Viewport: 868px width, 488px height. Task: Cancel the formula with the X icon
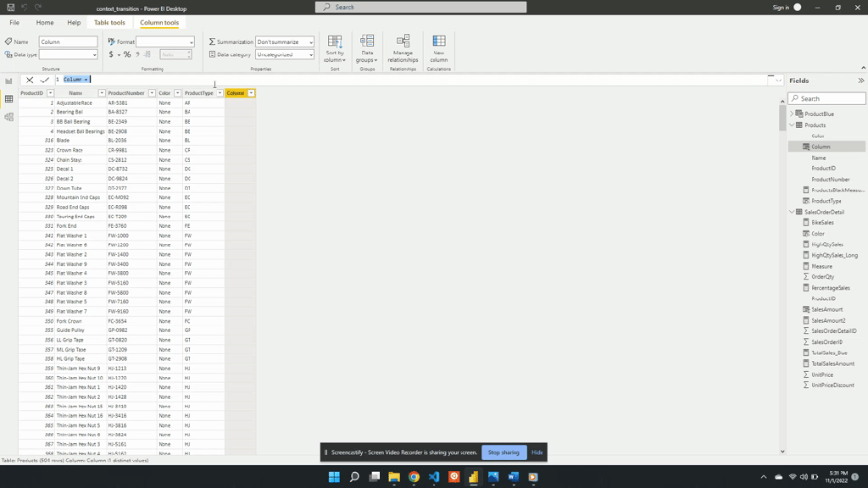point(30,80)
